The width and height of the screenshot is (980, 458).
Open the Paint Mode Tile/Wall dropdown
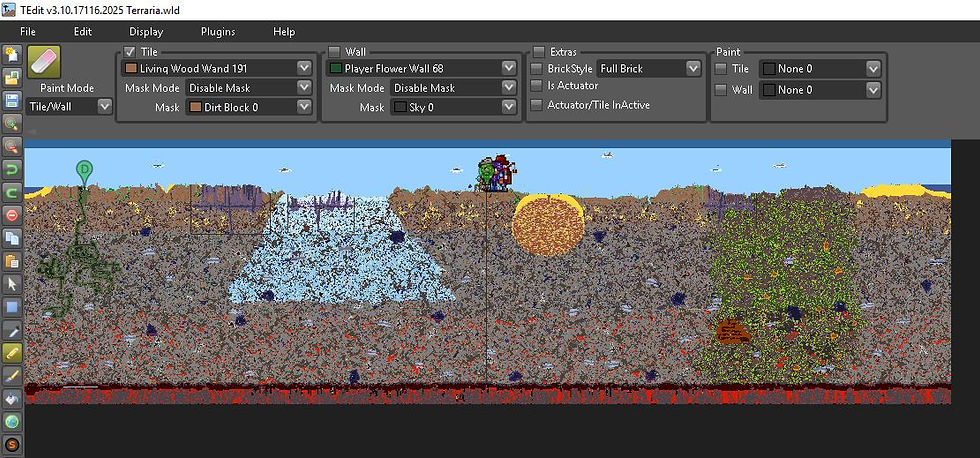point(69,106)
